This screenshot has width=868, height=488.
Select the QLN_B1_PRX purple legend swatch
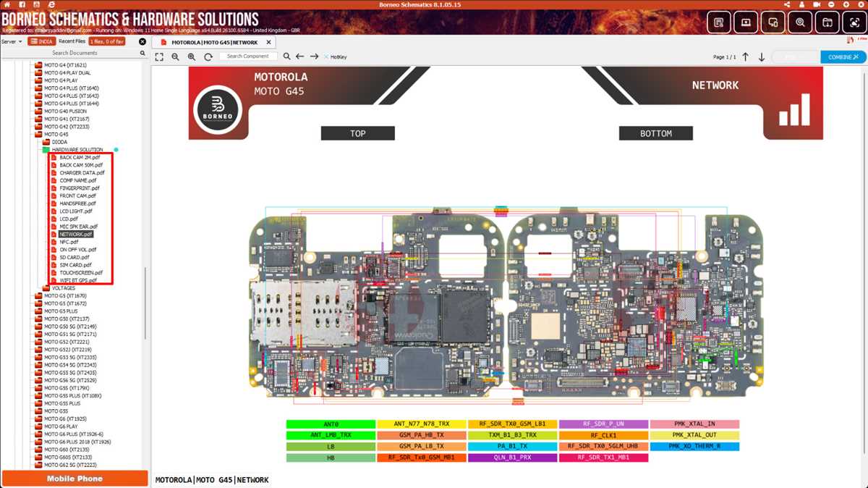pyautogui.click(x=512, y=458)
